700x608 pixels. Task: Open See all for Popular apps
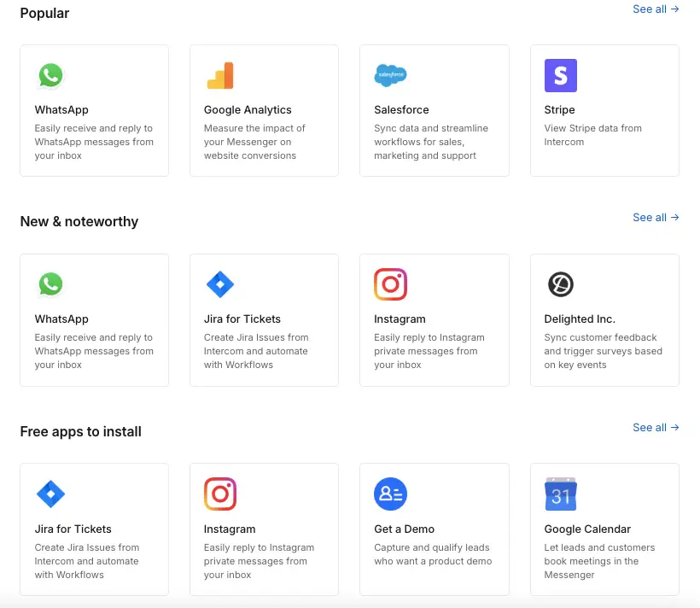click(656, 9)
